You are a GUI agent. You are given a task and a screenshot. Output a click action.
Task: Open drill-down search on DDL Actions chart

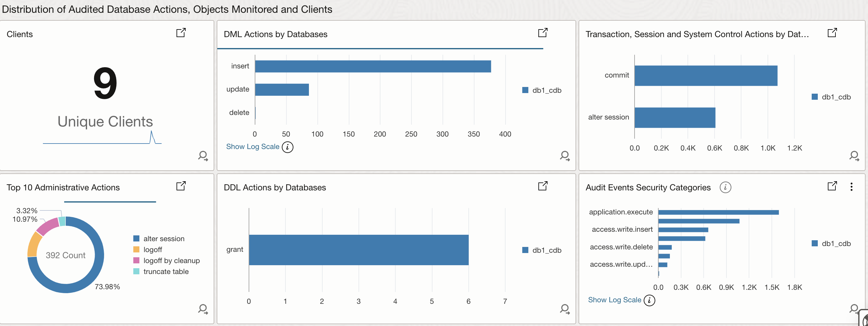[565, 309]
